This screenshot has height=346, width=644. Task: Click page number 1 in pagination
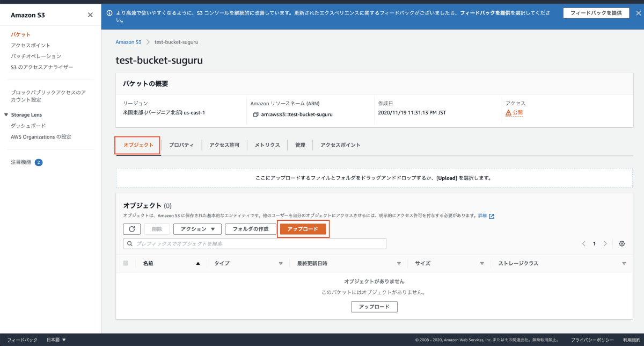click(595, 243)
